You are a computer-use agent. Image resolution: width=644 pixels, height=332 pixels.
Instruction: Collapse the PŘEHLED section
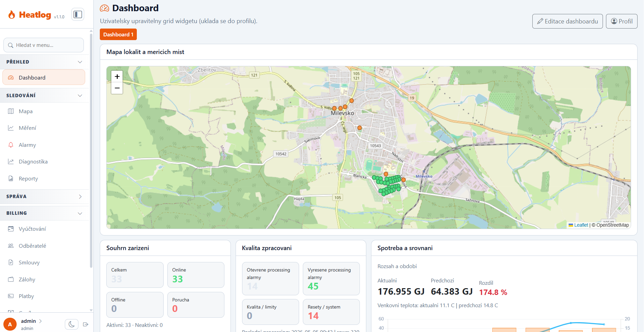click(44, 62)
